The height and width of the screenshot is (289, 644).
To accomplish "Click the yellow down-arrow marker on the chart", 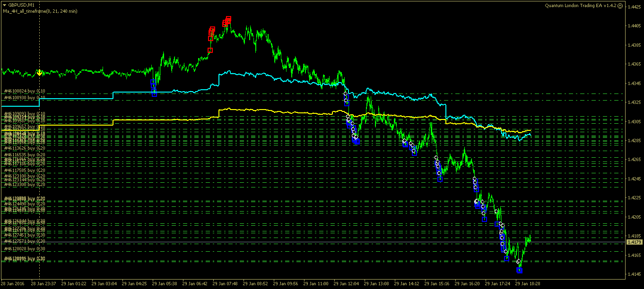I will pyautogui.click(x=40, y=72).
